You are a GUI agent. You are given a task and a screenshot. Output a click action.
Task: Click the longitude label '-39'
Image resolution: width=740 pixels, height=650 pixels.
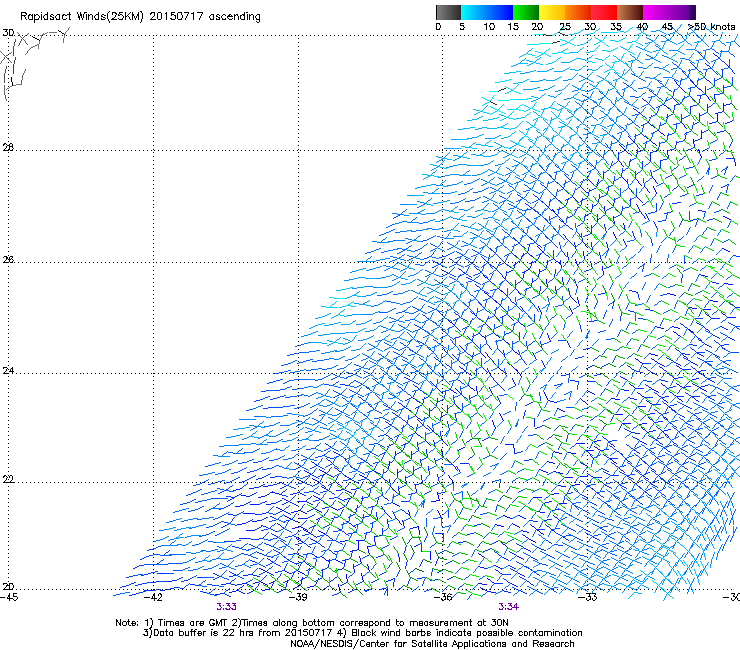[x=298, y=597]
